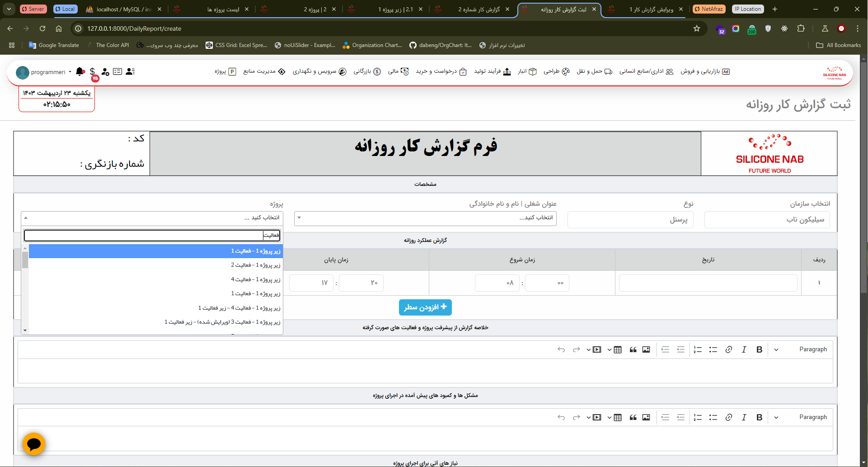Open the پروژه menu in navbar
Viewport: 868px width, 467px height.
point(225,71)
